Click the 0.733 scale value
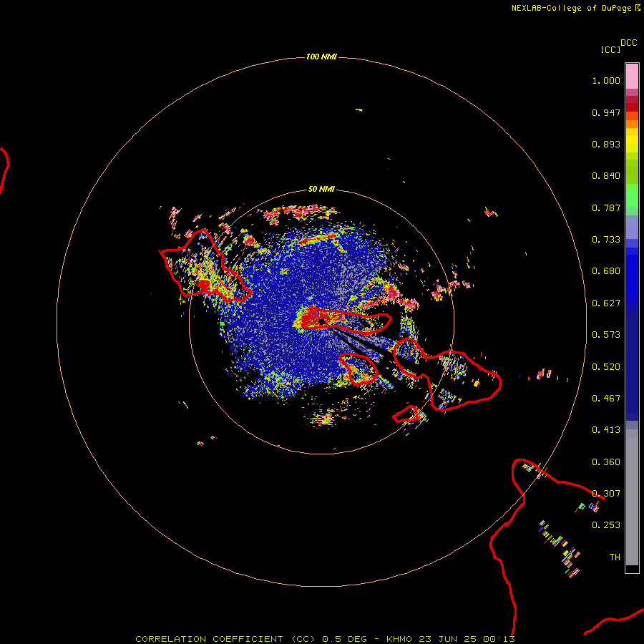The width and height of the screenshot is (644, 644). pos(606,240)
